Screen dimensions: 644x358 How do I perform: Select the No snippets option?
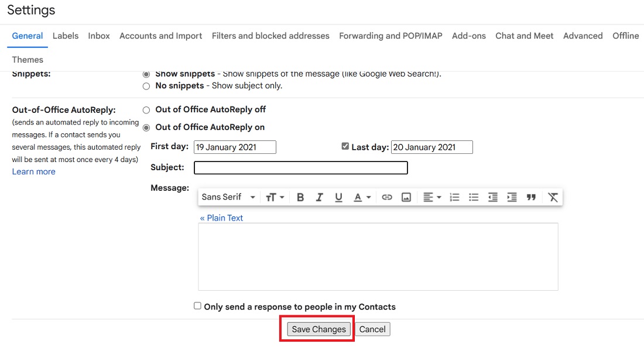[x=146, y=86]
